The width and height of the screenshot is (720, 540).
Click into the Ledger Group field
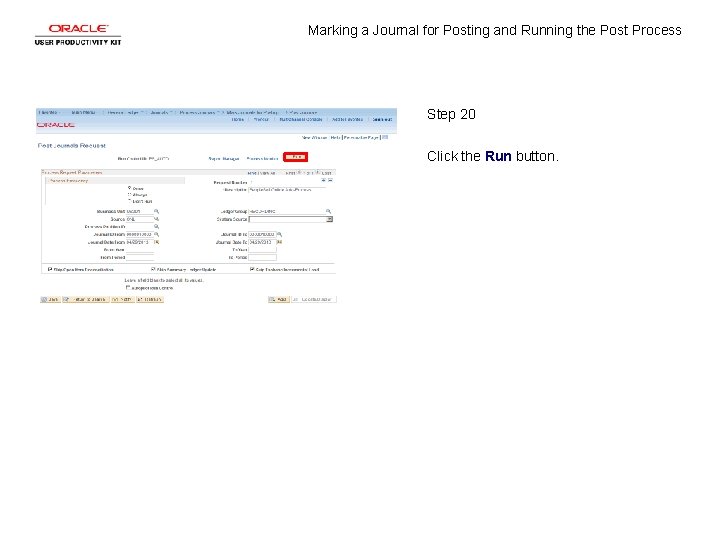[x=287, y=211]
